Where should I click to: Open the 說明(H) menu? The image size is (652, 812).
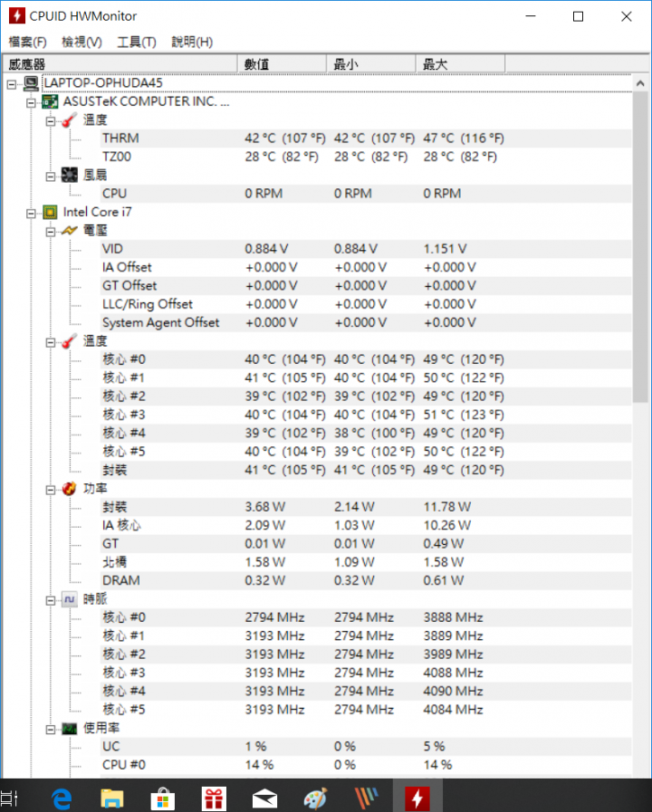[192, 42]
